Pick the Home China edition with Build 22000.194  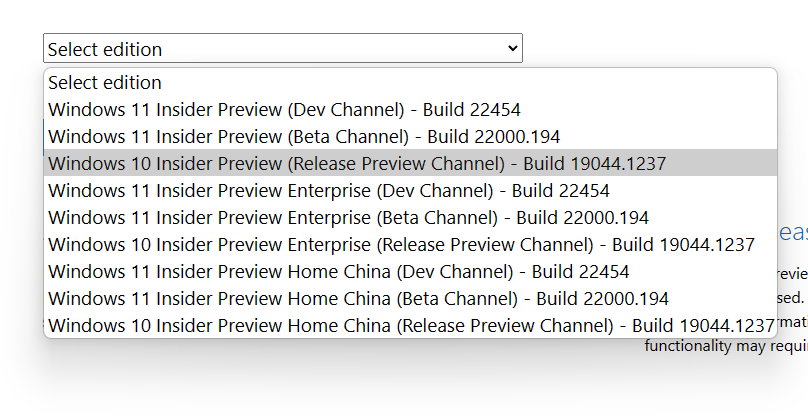point(358,299)
